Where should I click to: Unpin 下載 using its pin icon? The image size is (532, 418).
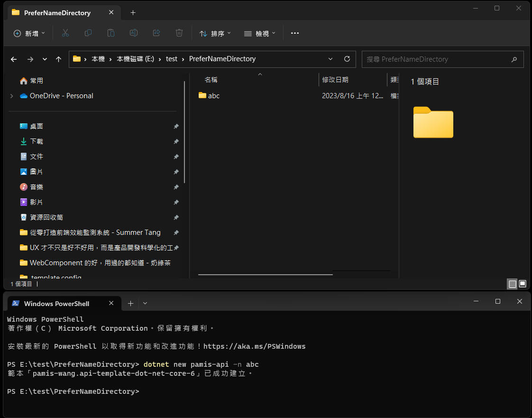tap(176, 141)
